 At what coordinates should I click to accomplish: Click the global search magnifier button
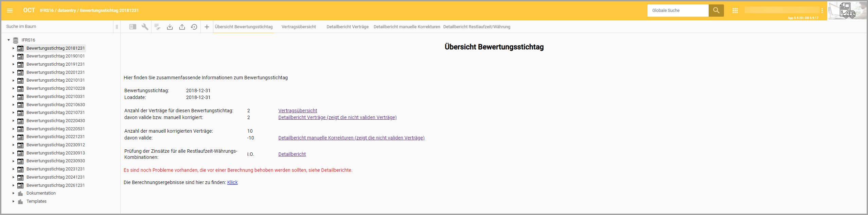click(x=716, y=11)
